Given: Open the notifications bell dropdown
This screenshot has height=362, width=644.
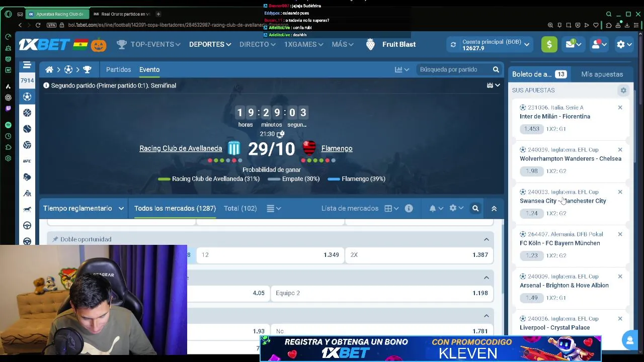Looking at the screenshot, I should click(436, 208).
